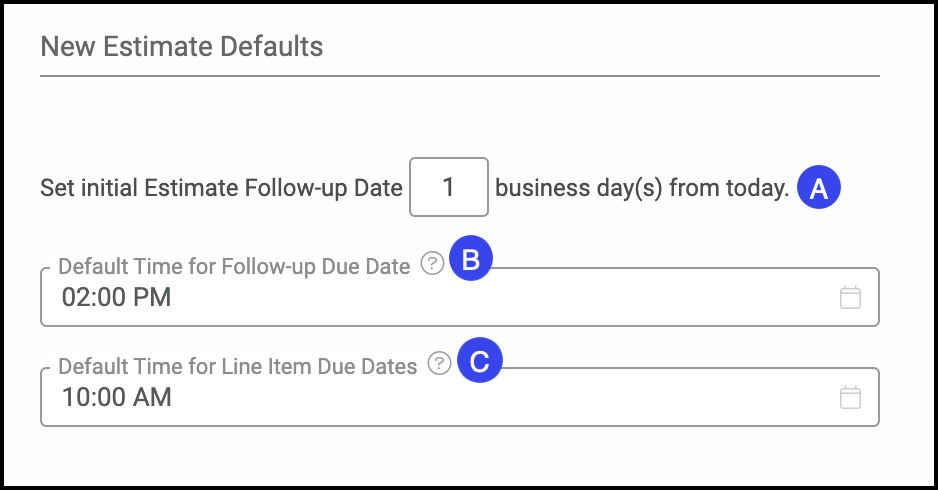Focus the business days number box
The width and height of the screenshot is (938, 490).
[449, 187]
